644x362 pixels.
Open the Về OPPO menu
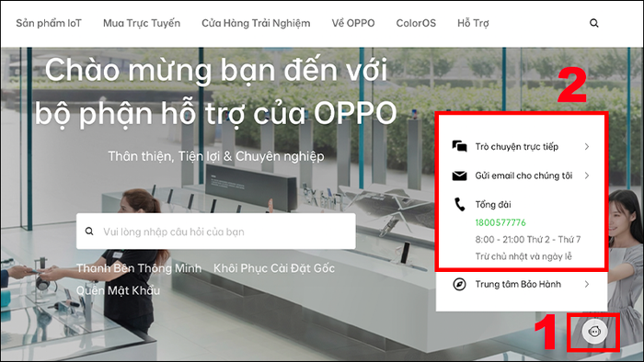click(x=353, y=23)
